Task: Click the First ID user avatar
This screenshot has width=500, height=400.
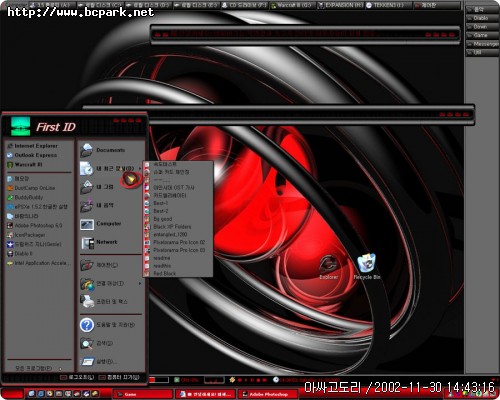Action: (x=20, y=126)
